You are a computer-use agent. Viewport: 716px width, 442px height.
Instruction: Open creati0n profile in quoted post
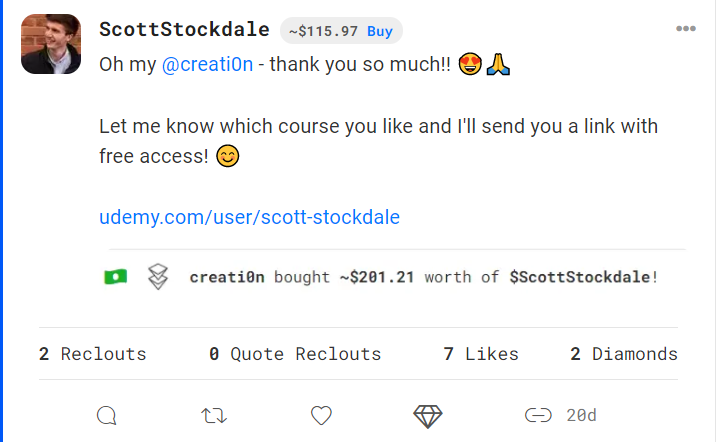tap(227, 277)
